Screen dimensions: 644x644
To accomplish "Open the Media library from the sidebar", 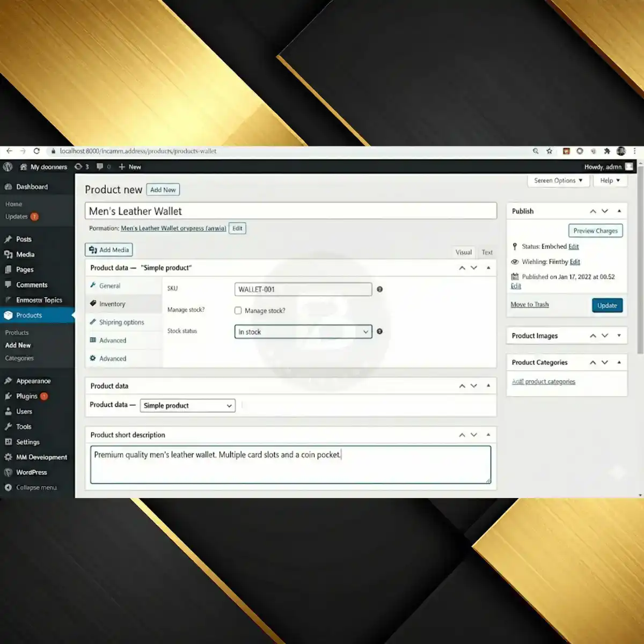I will pyautogui.click(x=25, y=254).
